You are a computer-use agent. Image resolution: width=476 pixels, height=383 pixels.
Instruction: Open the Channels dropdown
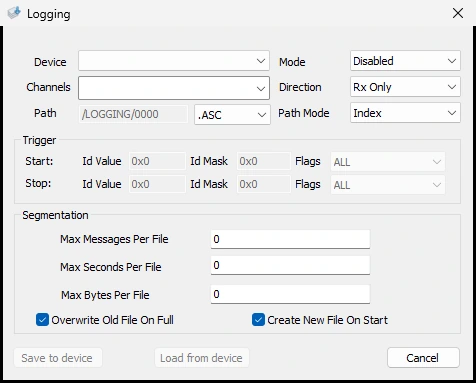tap(174, 88)
